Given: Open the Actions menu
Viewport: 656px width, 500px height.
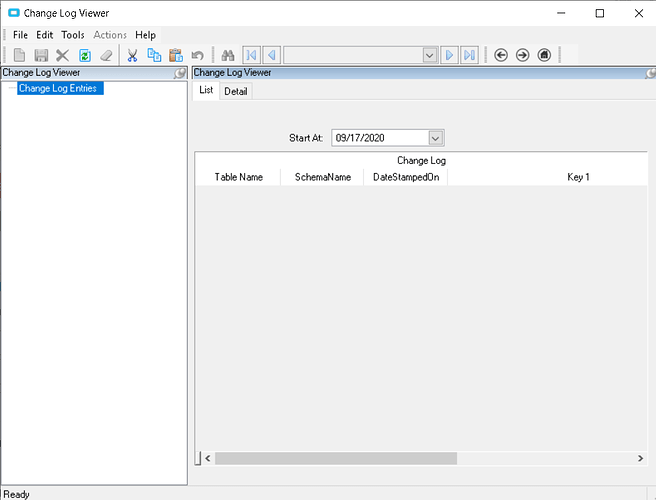Looking at the screenshot, I should pos(110,35).
